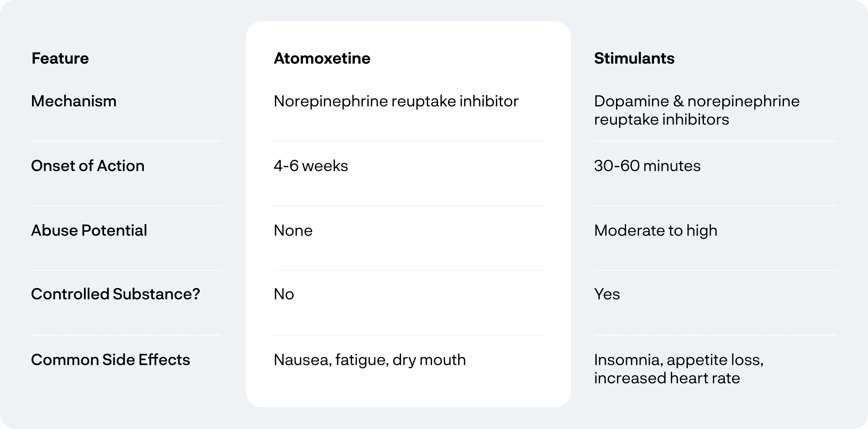
Task: Select the 'Insomnia, appetite loss,' text line
Action: click(679, 360)
